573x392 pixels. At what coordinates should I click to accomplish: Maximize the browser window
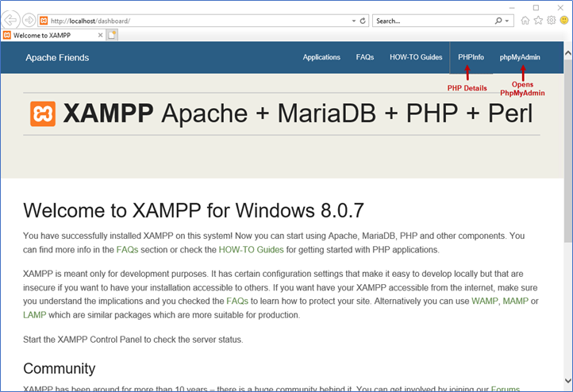tap(536, 8)
